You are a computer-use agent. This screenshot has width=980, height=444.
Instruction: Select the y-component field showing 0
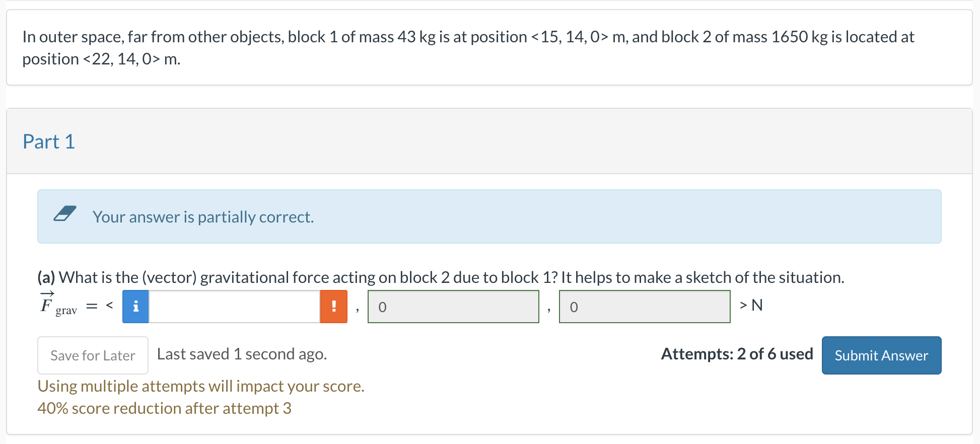[453, 306]
